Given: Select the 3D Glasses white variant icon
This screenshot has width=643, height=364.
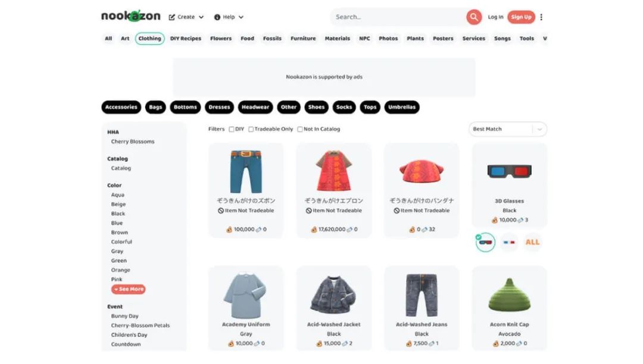Looking at the screenshot, I should (509, 243).
